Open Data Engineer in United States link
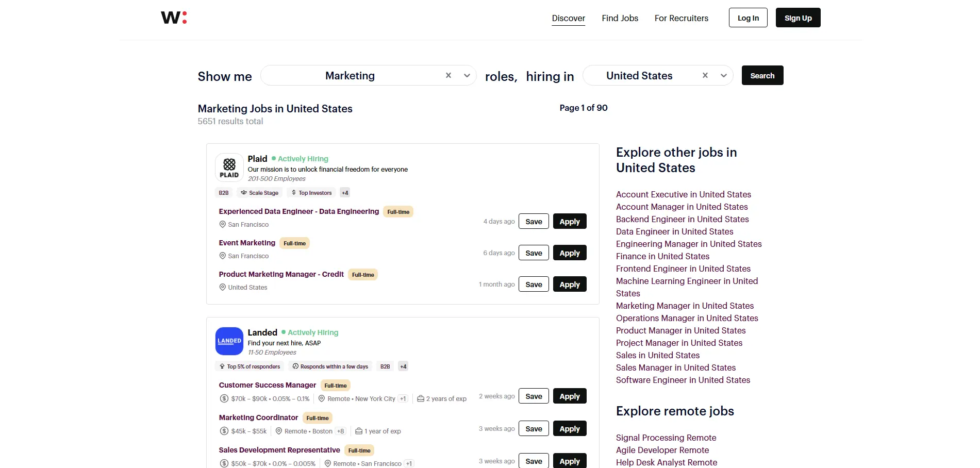 tap(675, 231)
